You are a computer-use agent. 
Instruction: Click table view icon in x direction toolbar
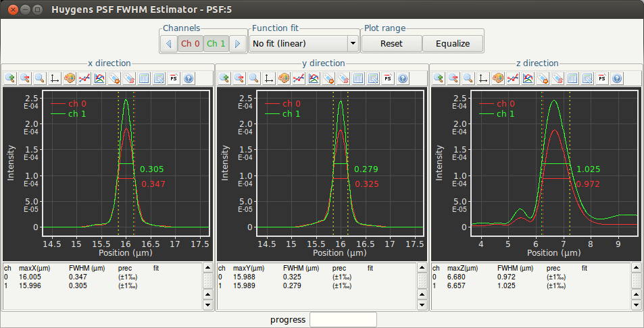point(144,78)
